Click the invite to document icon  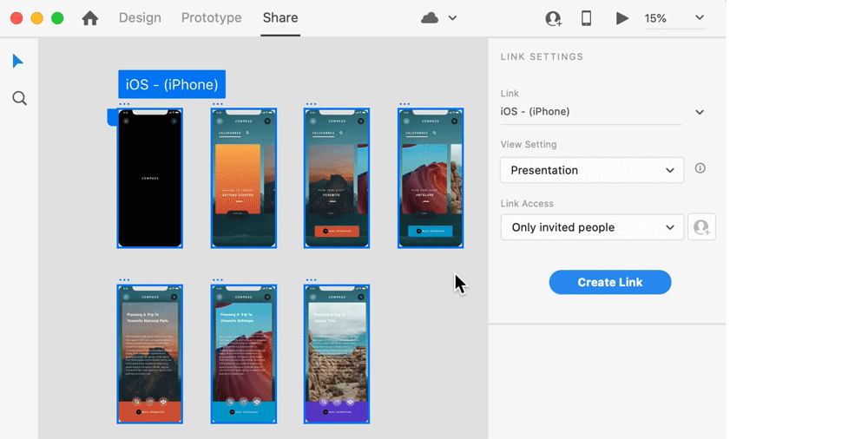pyautogui.click(x=553, y=18)
